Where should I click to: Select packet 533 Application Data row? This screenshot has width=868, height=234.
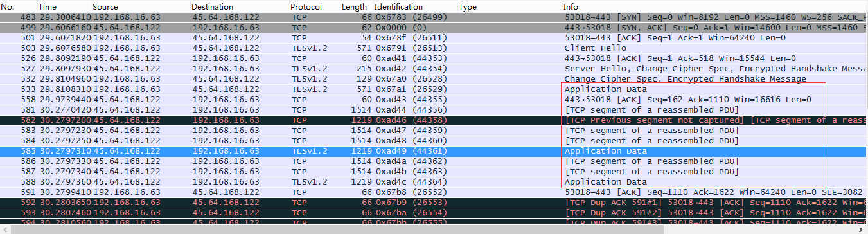(434, 89)
